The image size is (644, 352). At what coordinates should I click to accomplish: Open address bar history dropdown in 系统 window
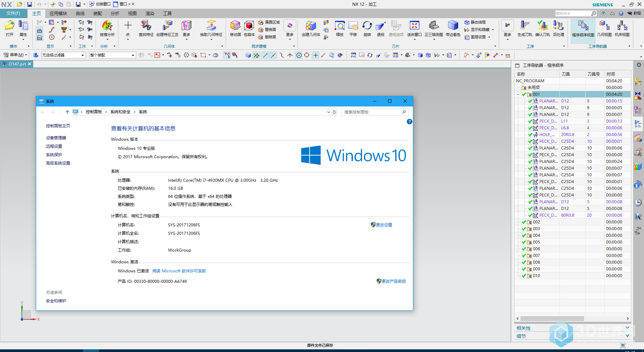coord(328,112)
